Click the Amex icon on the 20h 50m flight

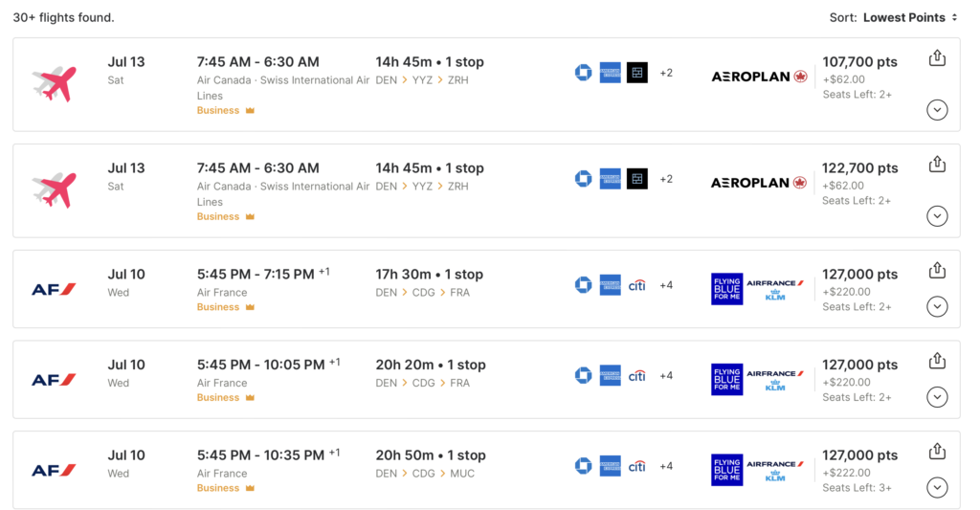[610, 466]
